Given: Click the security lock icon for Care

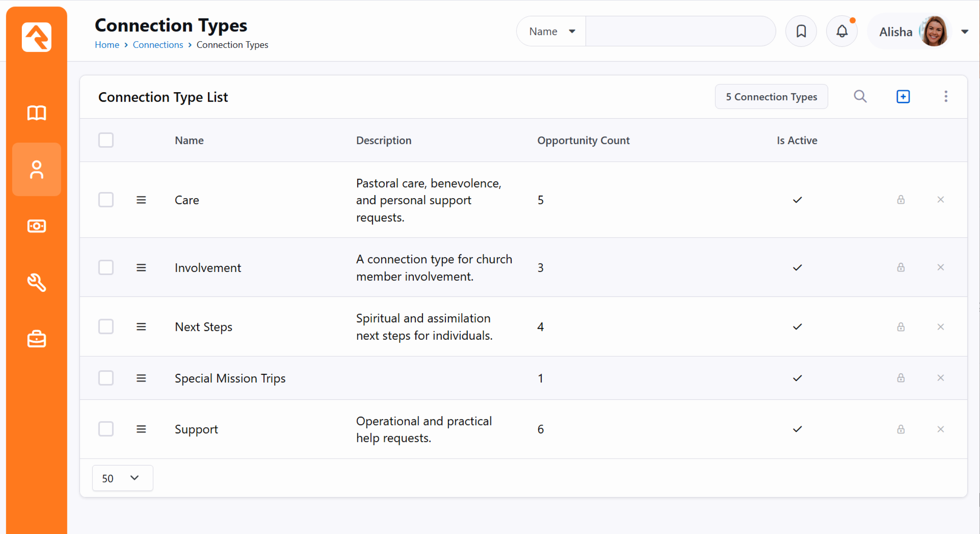Looking at the screenshot, I should [900, 200].
